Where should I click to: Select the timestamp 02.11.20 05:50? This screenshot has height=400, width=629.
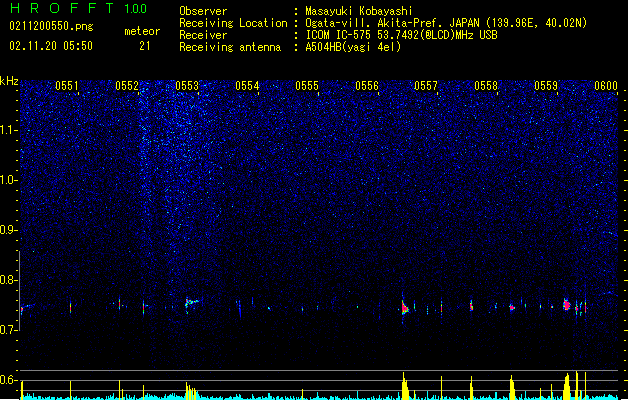pyautogui.click(x=51, y=46)
